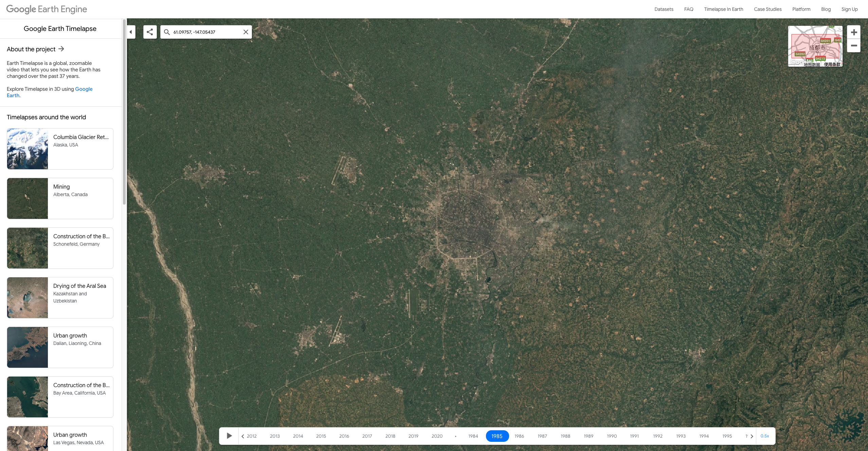Change the 0.5x playback speed

point(765,436)
